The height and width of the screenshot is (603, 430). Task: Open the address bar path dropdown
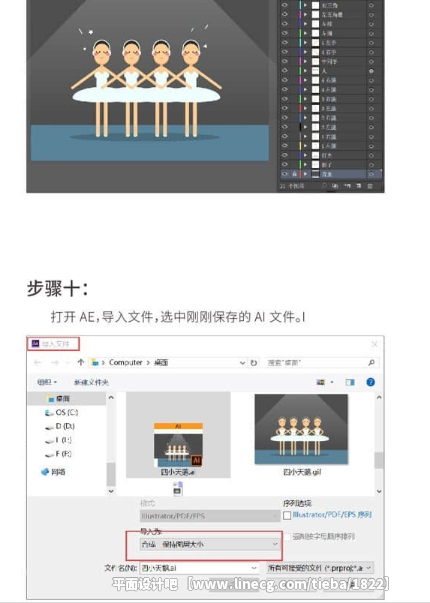(x=242, y=363)
